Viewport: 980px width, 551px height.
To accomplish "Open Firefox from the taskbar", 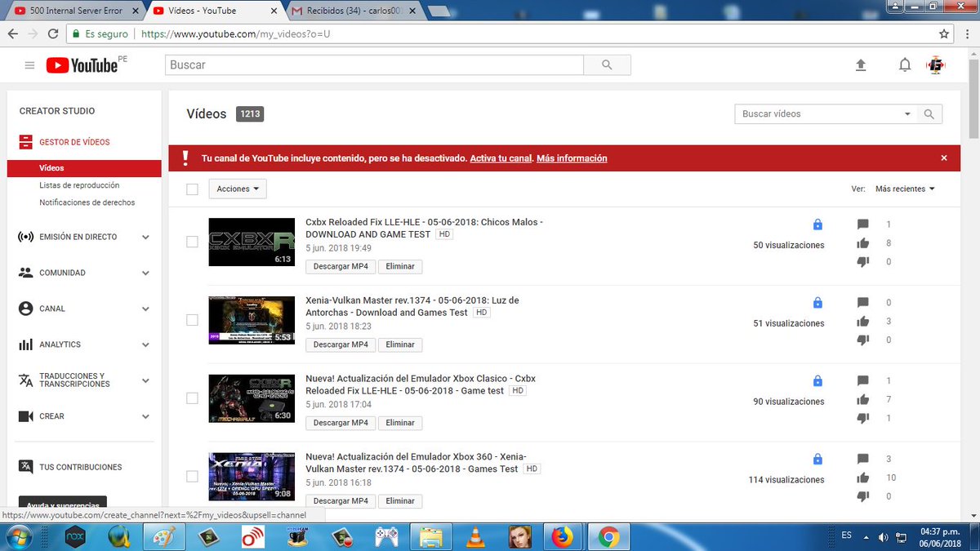I will pos(563,536).
